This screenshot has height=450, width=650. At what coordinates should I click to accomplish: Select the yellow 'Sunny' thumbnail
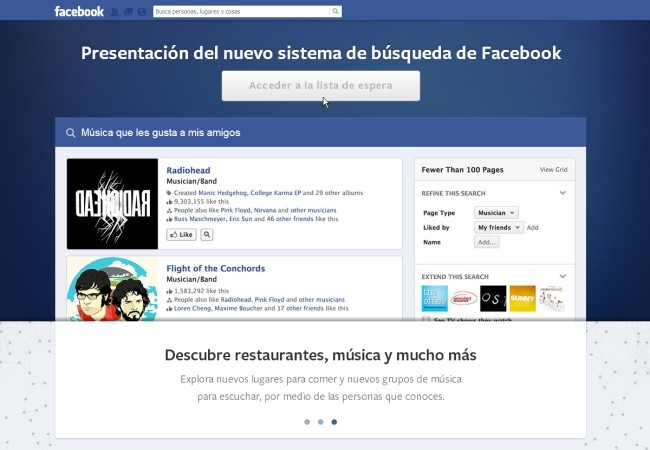point(522,298)
